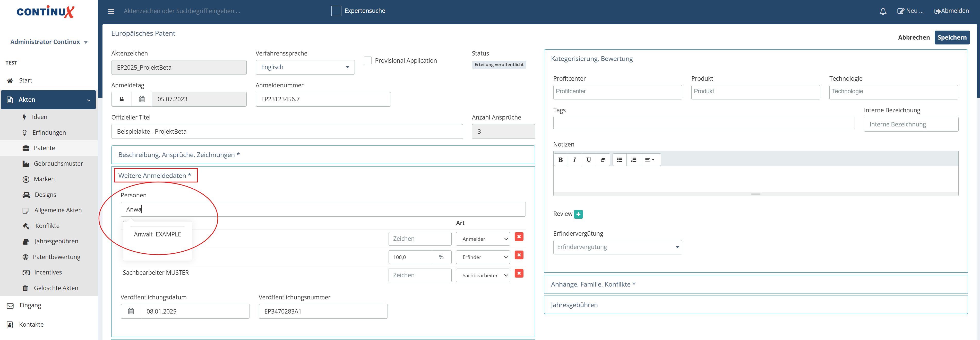Open the notifications bell
Screen dimensions: 980x340
pos(883,11)
